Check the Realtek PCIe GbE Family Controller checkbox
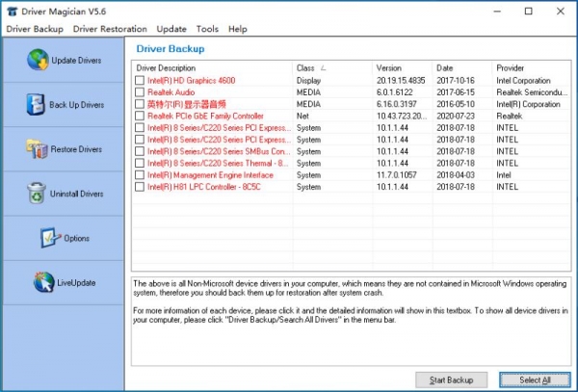Image resolution: width=578 pixels, height=392 pixels. tap(140, 116)
